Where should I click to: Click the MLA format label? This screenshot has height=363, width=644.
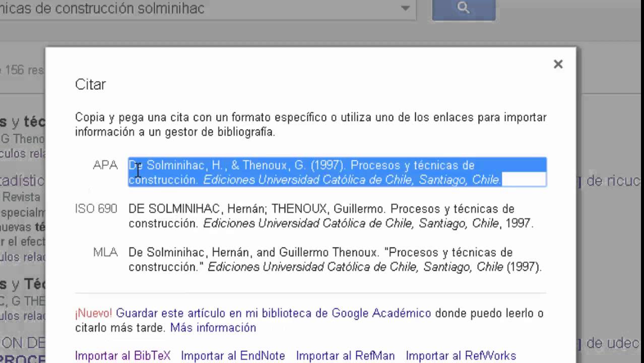coord(105,252)
